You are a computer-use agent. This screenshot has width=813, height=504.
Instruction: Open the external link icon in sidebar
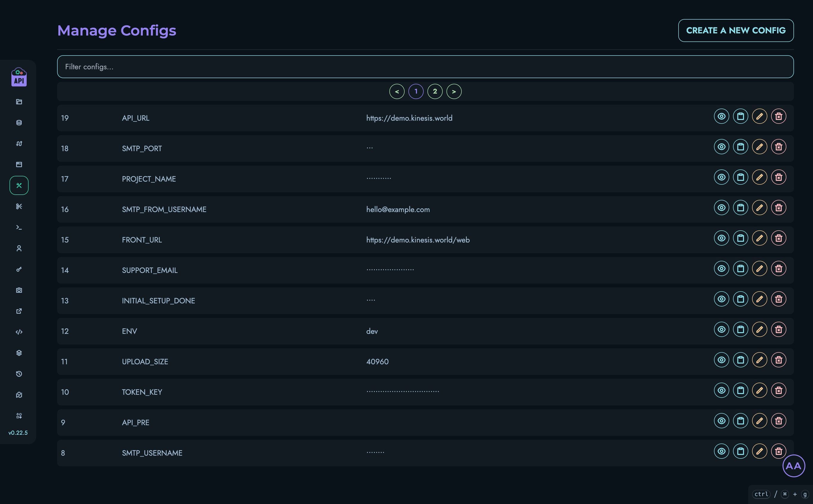pyautogui.click(x=19, y=311)
